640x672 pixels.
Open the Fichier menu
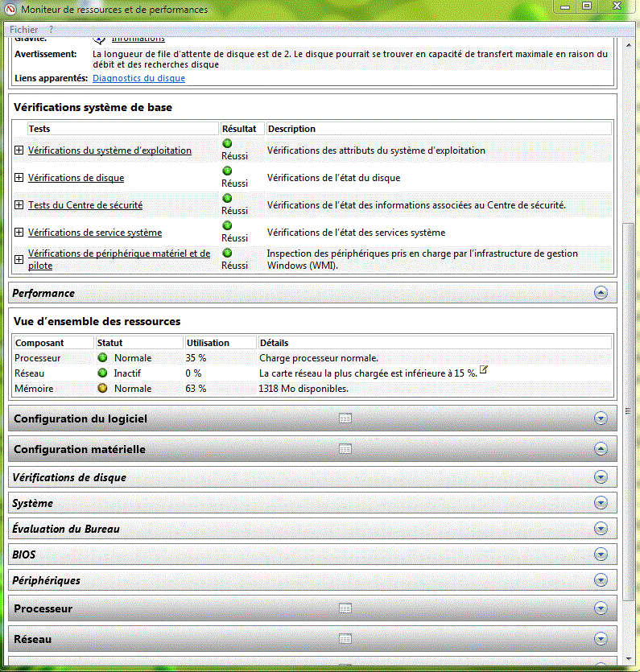[x=23, y=30]
